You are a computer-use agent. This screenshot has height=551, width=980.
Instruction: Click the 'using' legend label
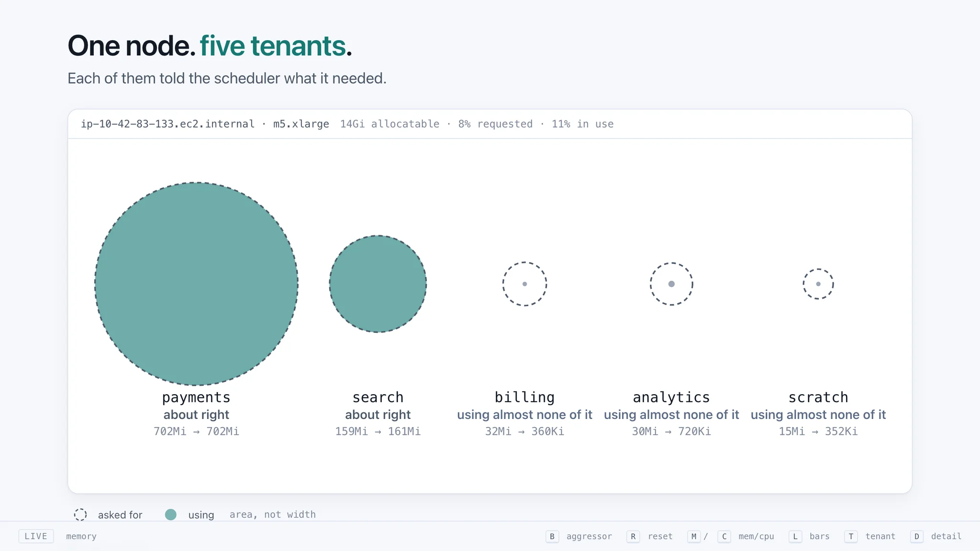(201, 515)
